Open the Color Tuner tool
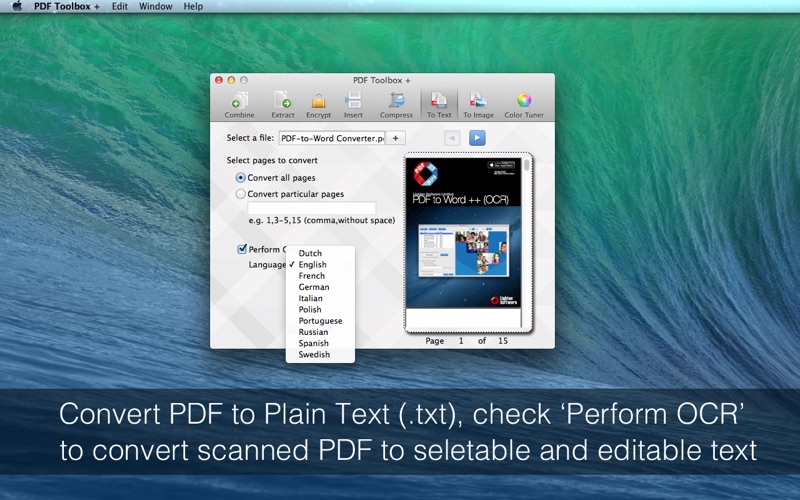 (x=524, y=105)
